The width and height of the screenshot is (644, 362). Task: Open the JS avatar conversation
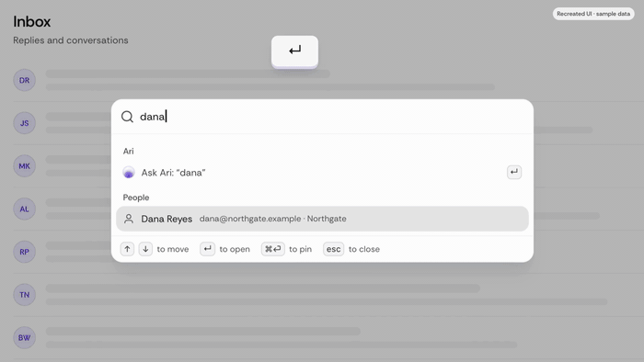click(24, 123)
